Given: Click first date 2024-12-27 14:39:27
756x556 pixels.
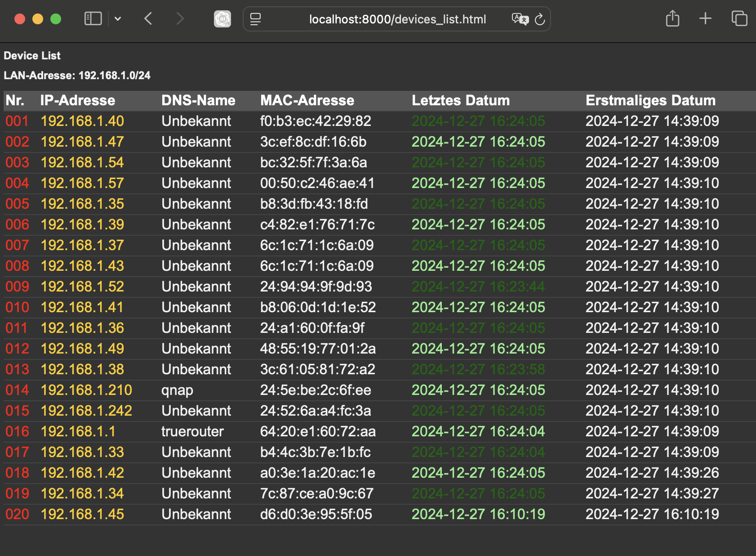Looking at the screenshot, I should tap(652, 493).
